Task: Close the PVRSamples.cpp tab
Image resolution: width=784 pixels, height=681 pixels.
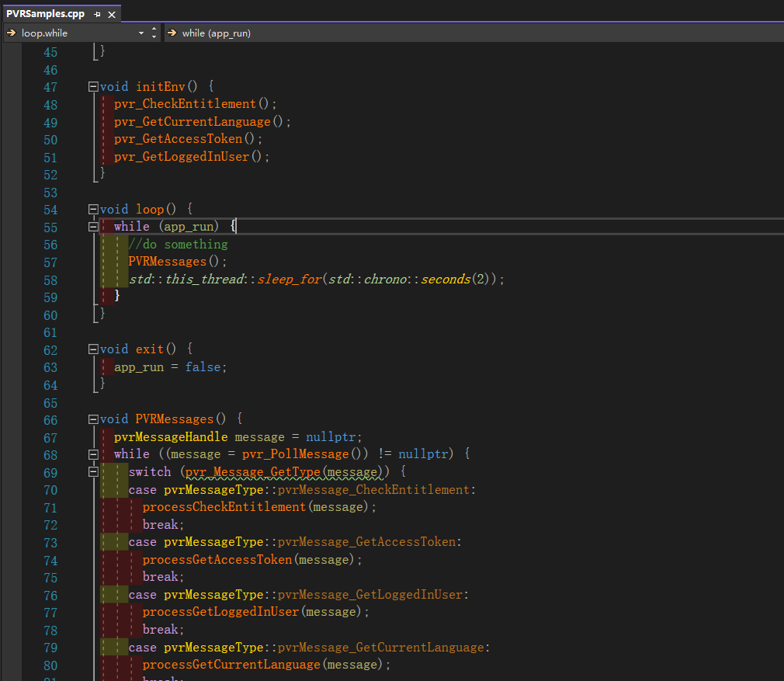Action: point(112,15)
